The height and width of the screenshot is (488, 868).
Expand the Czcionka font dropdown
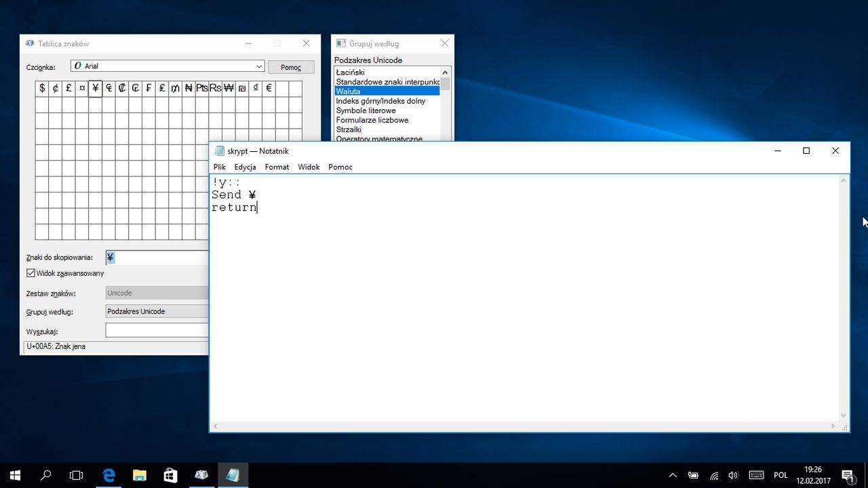point(259,66)
